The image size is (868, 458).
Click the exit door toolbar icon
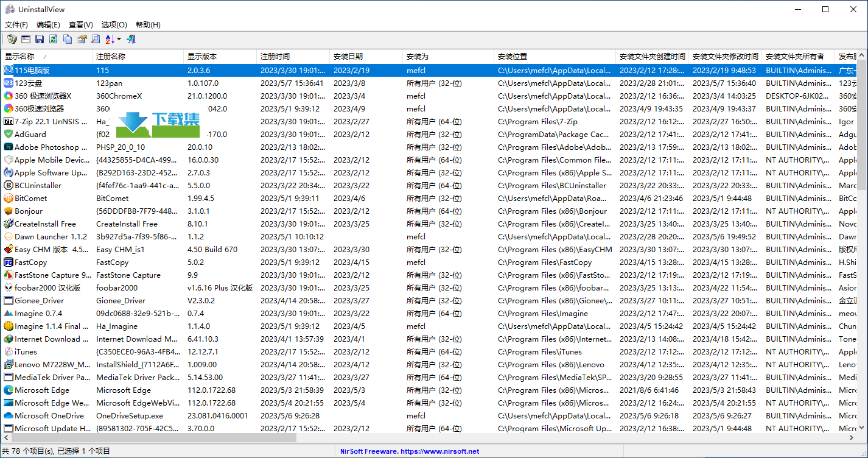pyautogui.click(x=130, y=40)
